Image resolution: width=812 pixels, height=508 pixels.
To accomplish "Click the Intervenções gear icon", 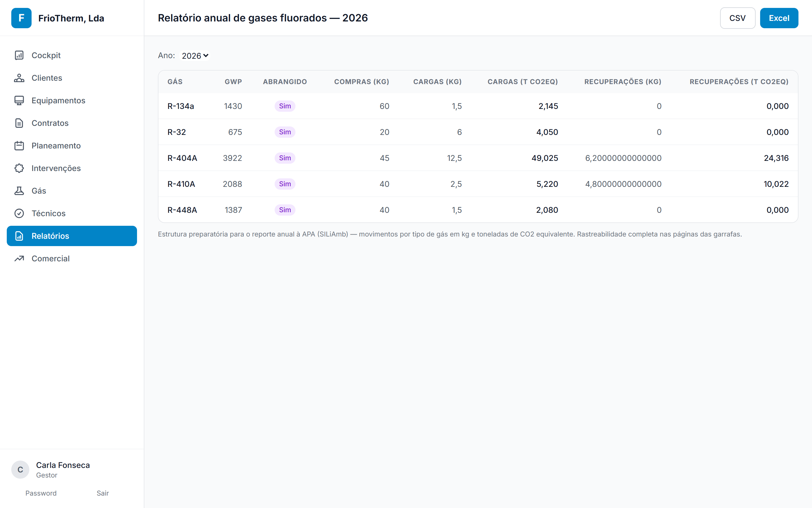I will [x=19, y=168].
